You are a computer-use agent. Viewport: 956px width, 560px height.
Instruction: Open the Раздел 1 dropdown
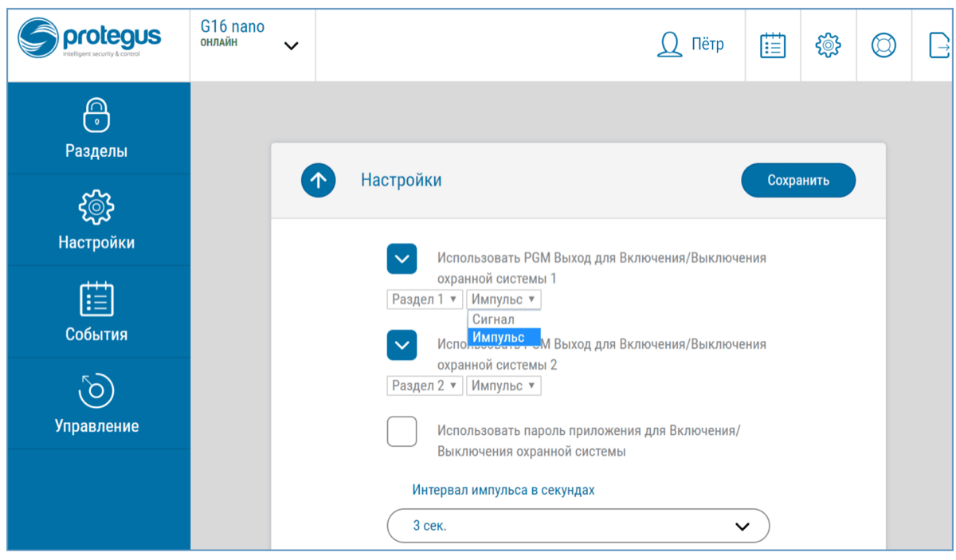tap(425, 300)
